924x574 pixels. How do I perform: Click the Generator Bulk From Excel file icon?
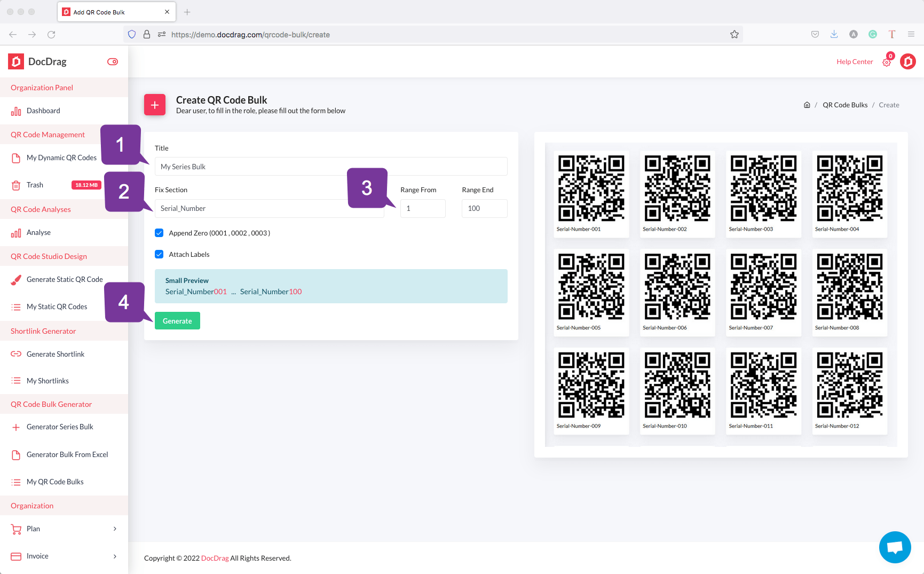click(x=16, y=455)
